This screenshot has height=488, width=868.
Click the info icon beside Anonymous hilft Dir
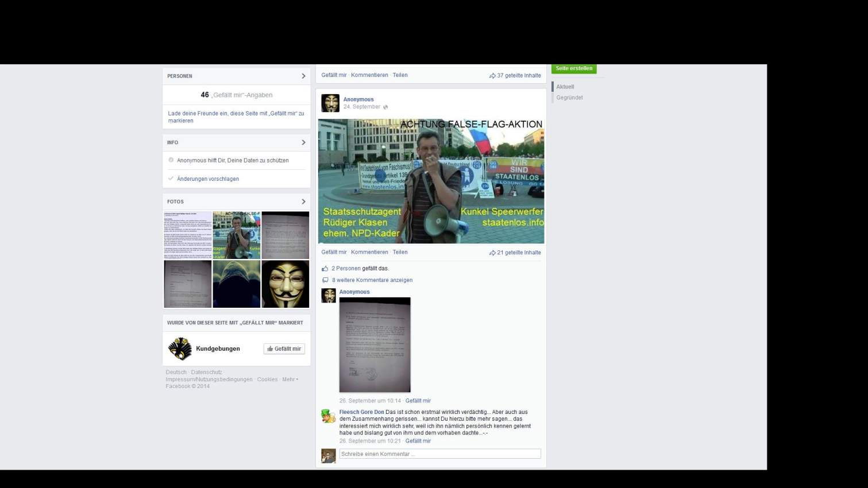tap(171, 160)
